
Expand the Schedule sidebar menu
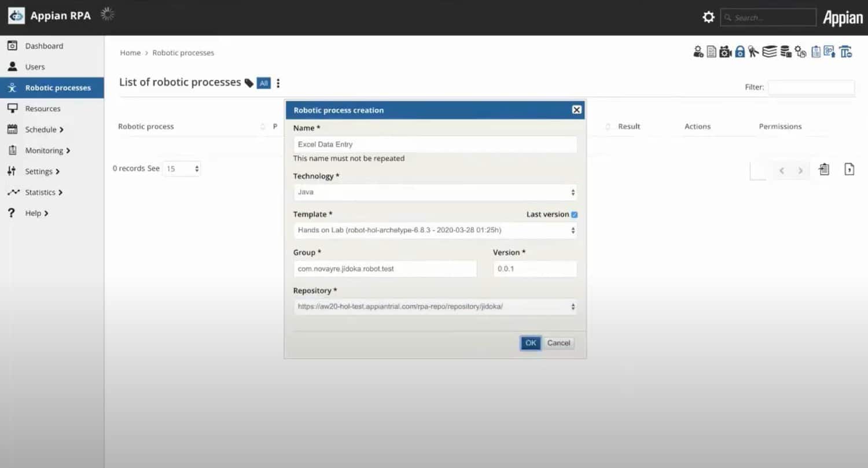pos(45,130)
